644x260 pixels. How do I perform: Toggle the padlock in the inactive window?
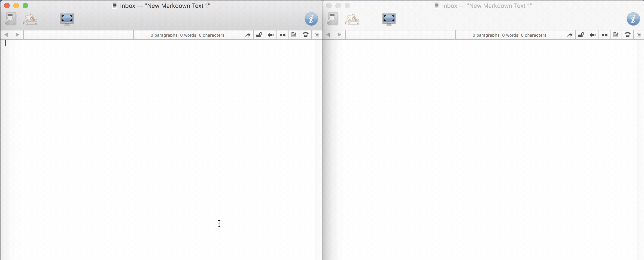pyautogui.click(x=581, y=35)
